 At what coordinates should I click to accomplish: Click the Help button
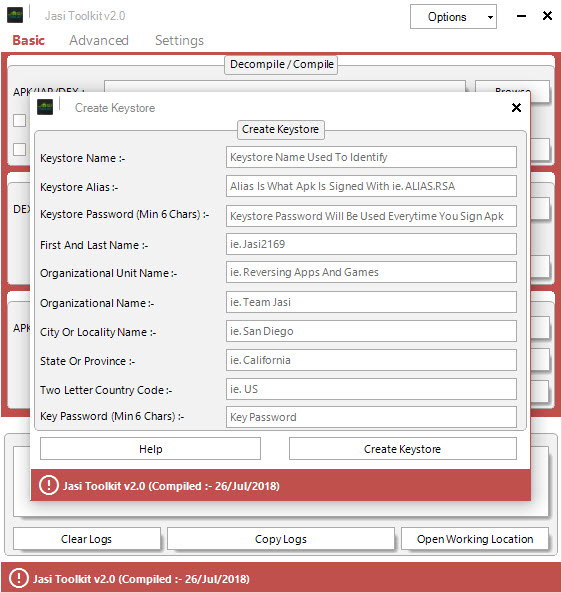(151, 449)
